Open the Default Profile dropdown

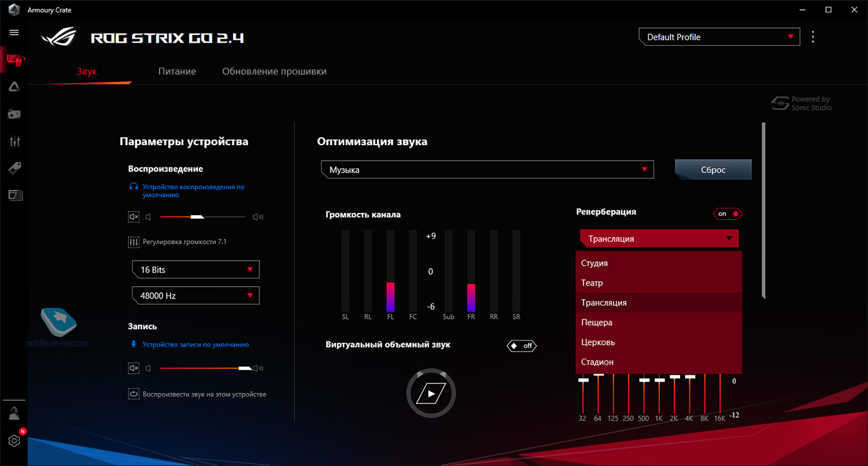719,37
